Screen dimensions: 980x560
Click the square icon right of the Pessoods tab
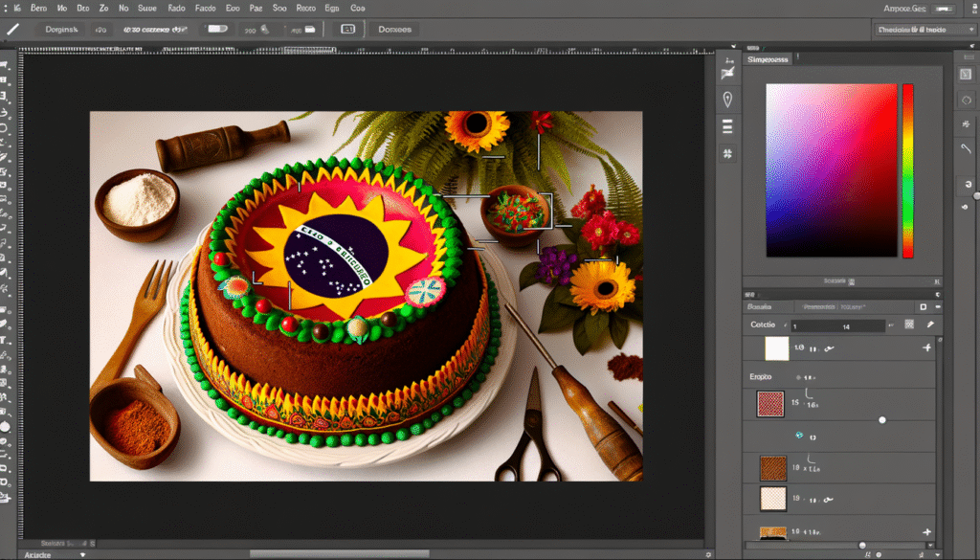[x=924, y=307]
